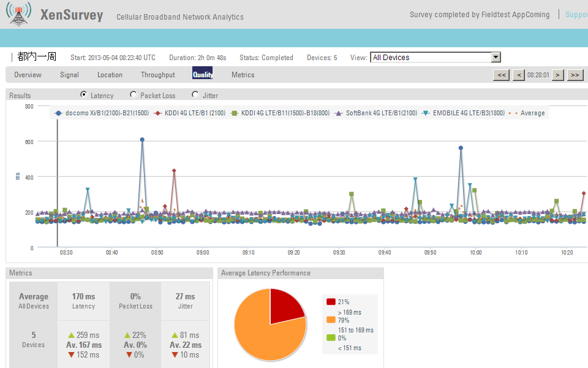Viewport: 588px width, 368px height.
Task: Click the 5 Devices cell
Action: (33, 339)
